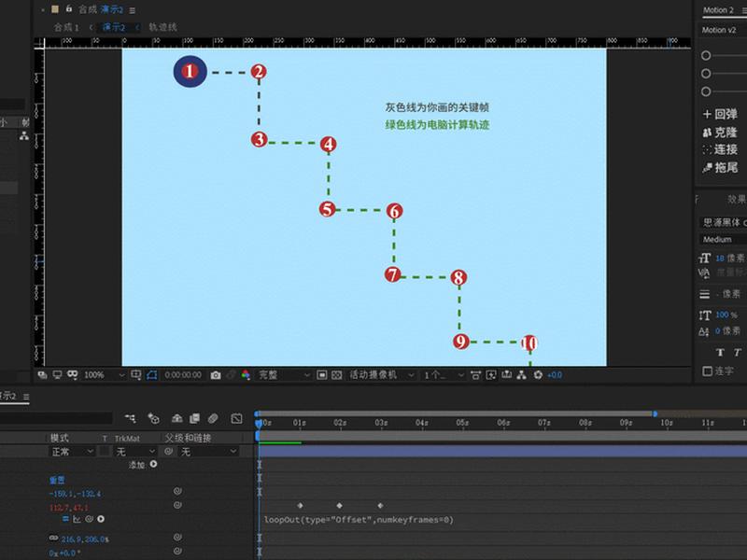The width and height of the screenshot is (747, 560).
Task: Click the reset exposure icon
Action: 538,375
